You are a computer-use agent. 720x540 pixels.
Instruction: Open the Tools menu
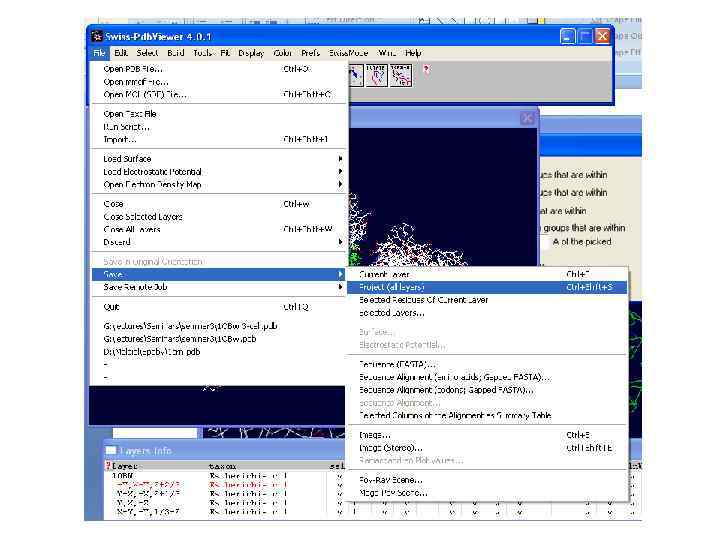click(202, 53)
